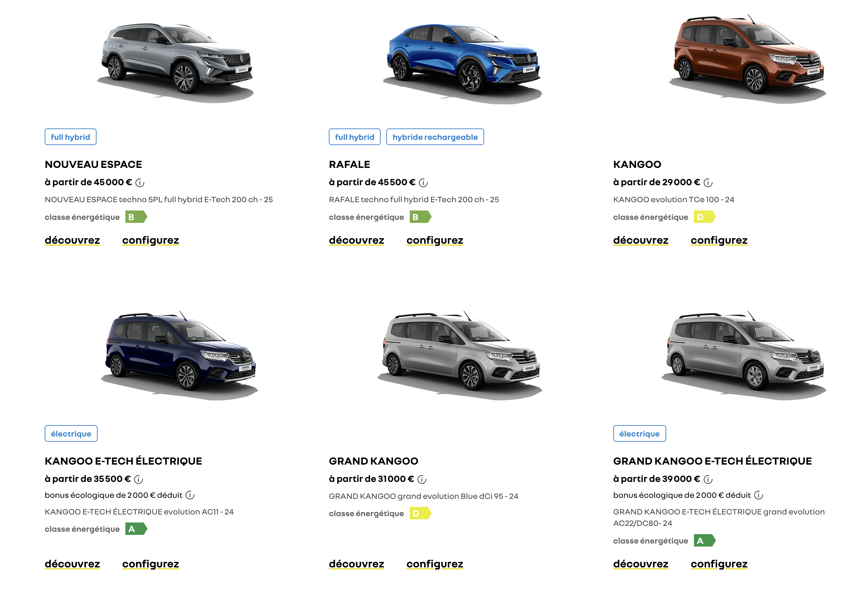Select the hybride rechargeable tag on Rafale

point(435,137)
